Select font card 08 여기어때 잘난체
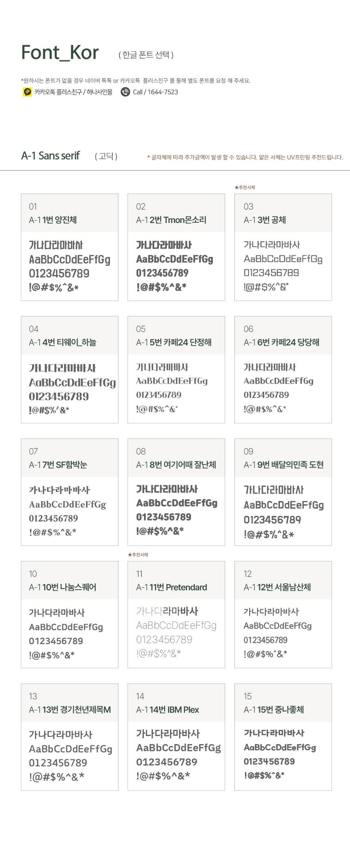This screenshot has height=868, width=350. (176, 492)
